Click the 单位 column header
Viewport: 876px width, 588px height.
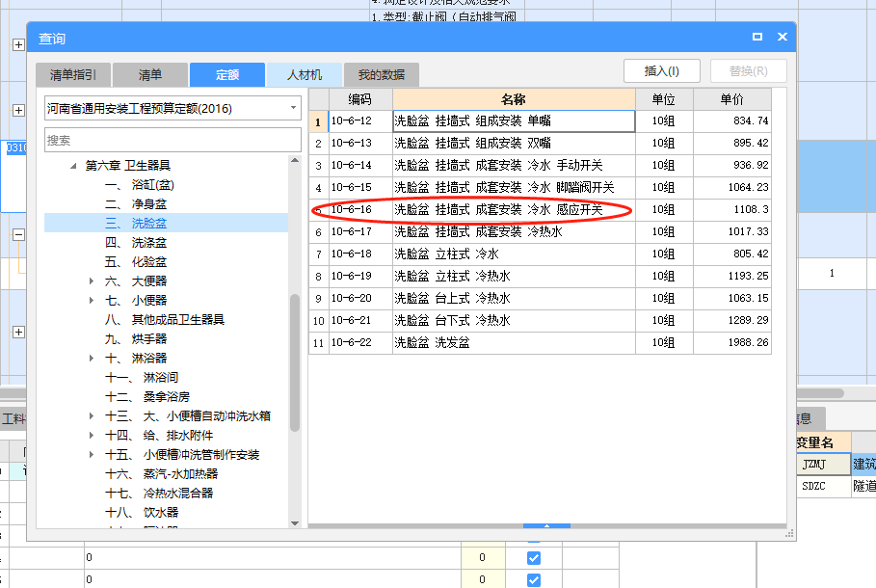pos(664,99)
